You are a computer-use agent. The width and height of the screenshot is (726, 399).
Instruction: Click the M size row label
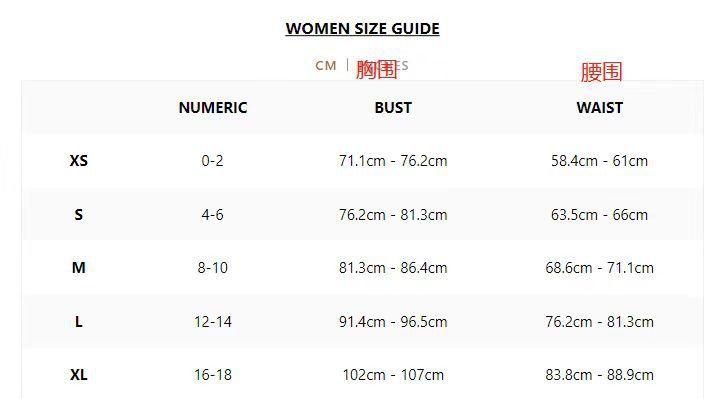[79, 268]
